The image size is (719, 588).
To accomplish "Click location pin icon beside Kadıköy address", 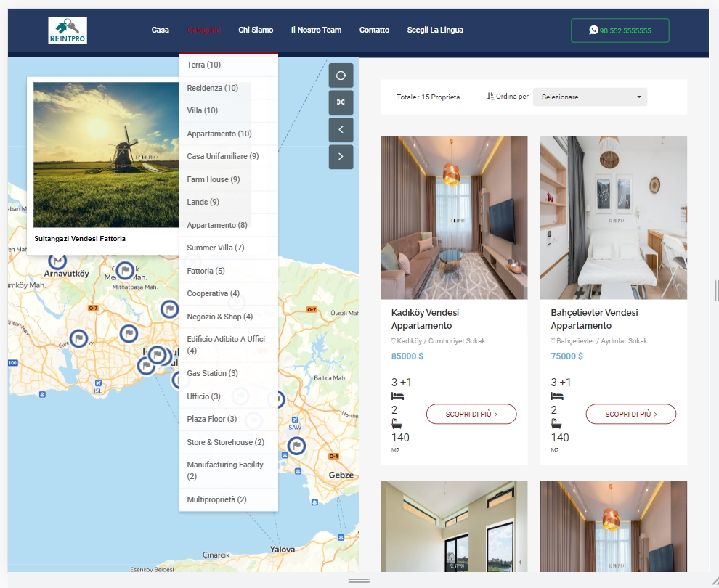I will pos(393,340).
